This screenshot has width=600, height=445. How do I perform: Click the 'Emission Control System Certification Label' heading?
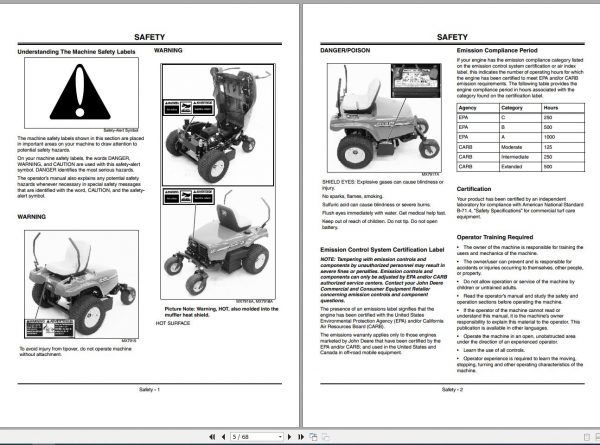(x=382, y=249)
